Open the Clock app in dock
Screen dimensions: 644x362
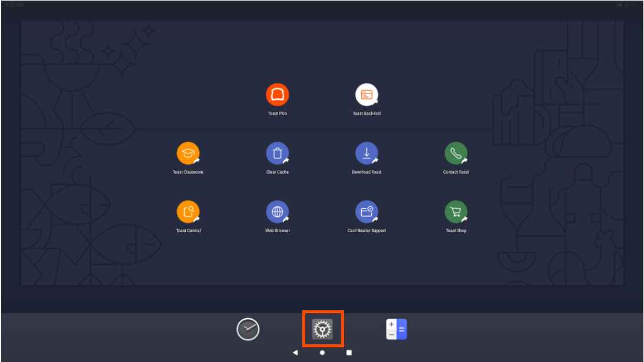(x=248, y=329)
